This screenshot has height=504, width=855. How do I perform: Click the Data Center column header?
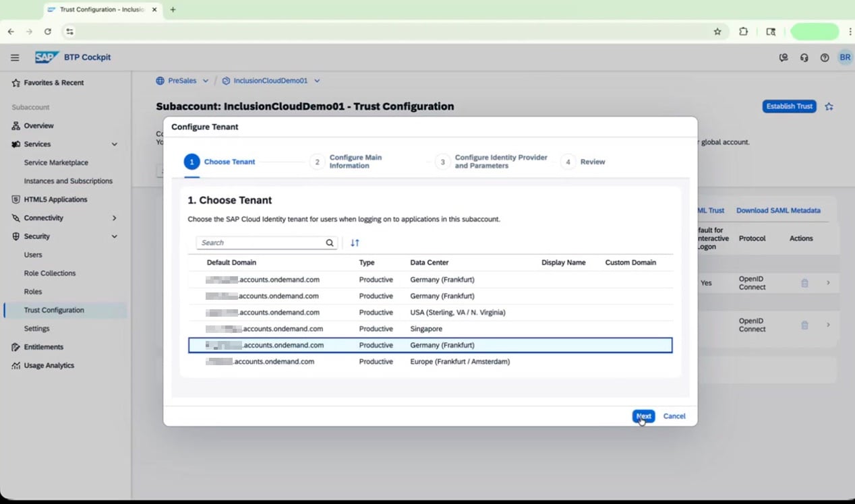tap(429, 263)
